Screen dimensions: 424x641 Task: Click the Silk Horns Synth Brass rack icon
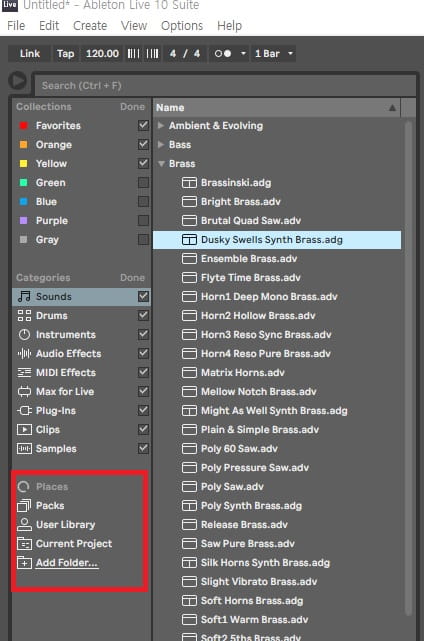189,563
